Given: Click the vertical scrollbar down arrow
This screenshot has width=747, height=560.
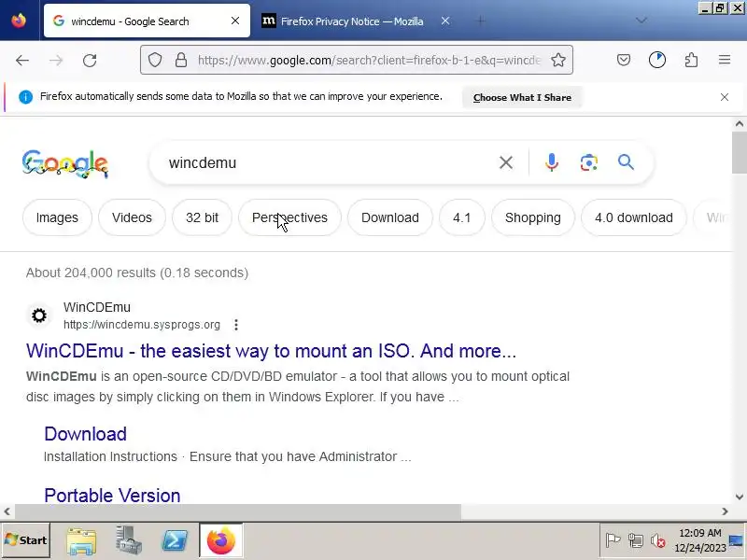Looking at the screenshot, I should (x=740, y=497).
